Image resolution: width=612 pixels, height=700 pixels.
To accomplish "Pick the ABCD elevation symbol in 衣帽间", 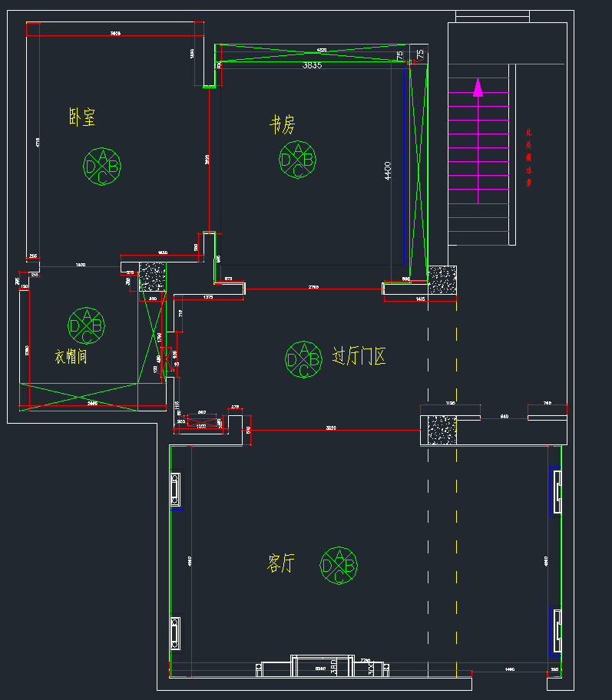I will (87, 325).
